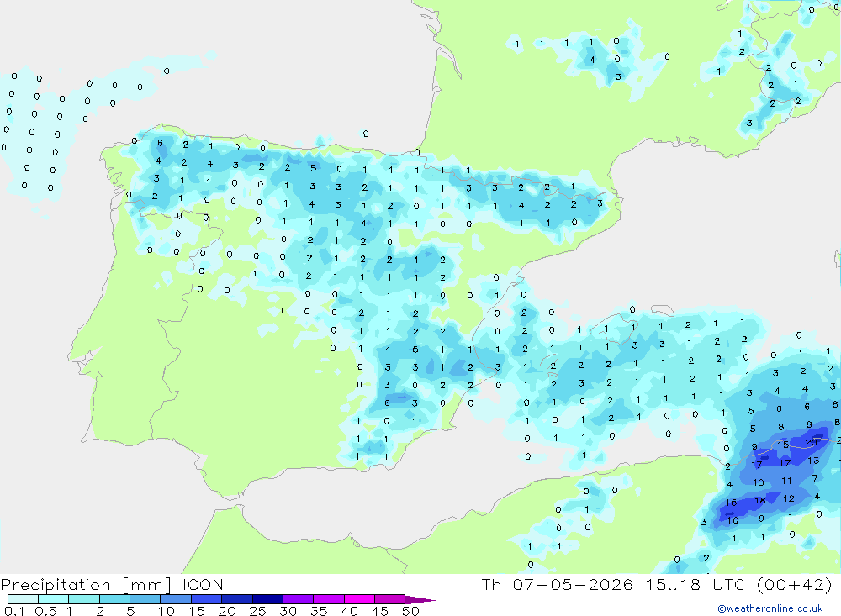The width and height of the screenshot is (841, 616).
Task: Select the 45 to 50 mm legend color swatch
Action: pyautogui.click(x=390, y=599)
